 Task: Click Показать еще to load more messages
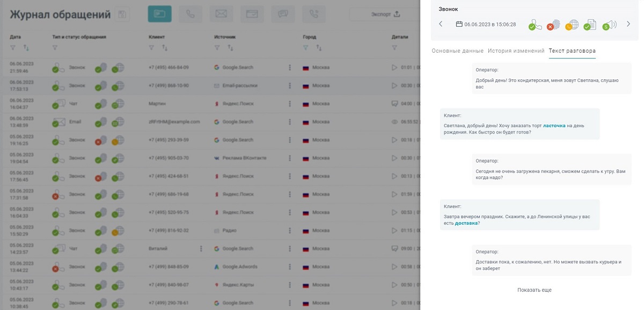pos(534,290)
